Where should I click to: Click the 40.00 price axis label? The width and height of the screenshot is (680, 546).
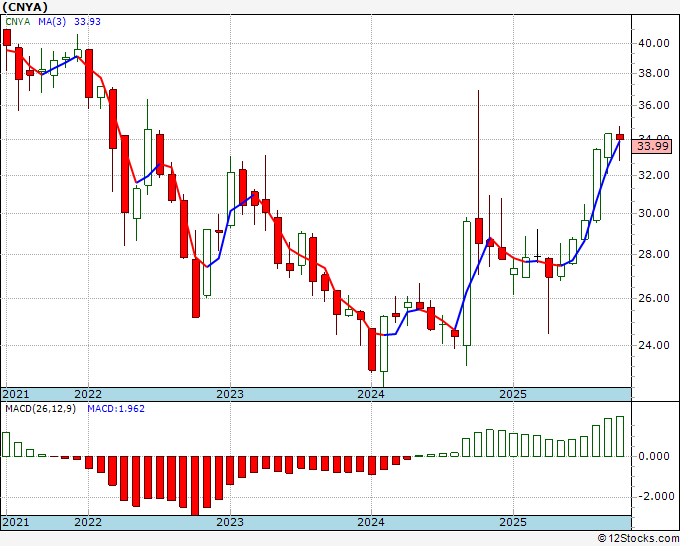point(653,43)
